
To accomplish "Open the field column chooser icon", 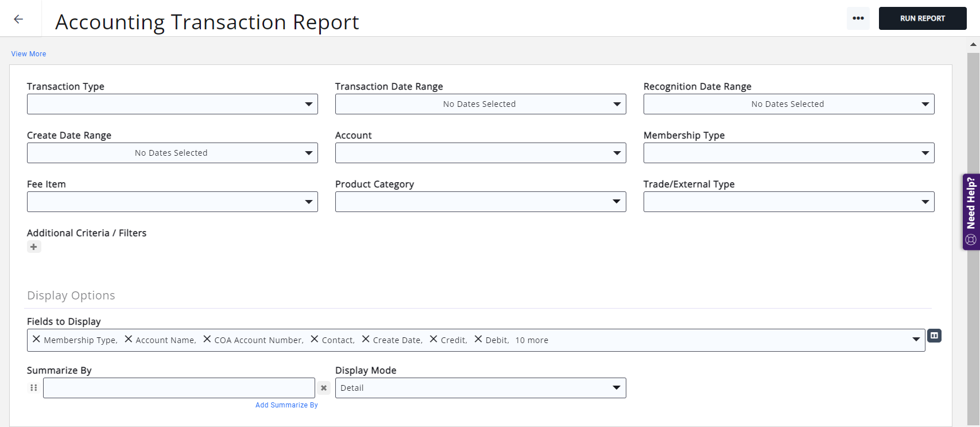I will point(934,336).
